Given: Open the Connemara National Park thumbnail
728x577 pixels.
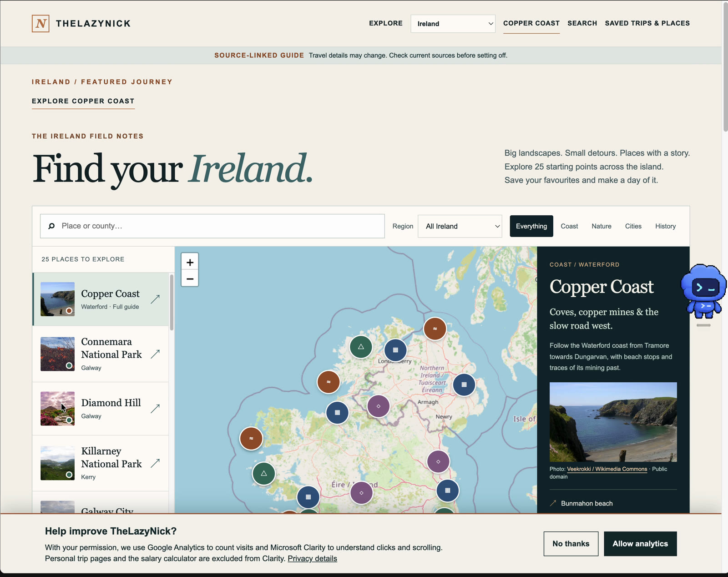Looking at the screenshot, I should [x=57, y=354].
